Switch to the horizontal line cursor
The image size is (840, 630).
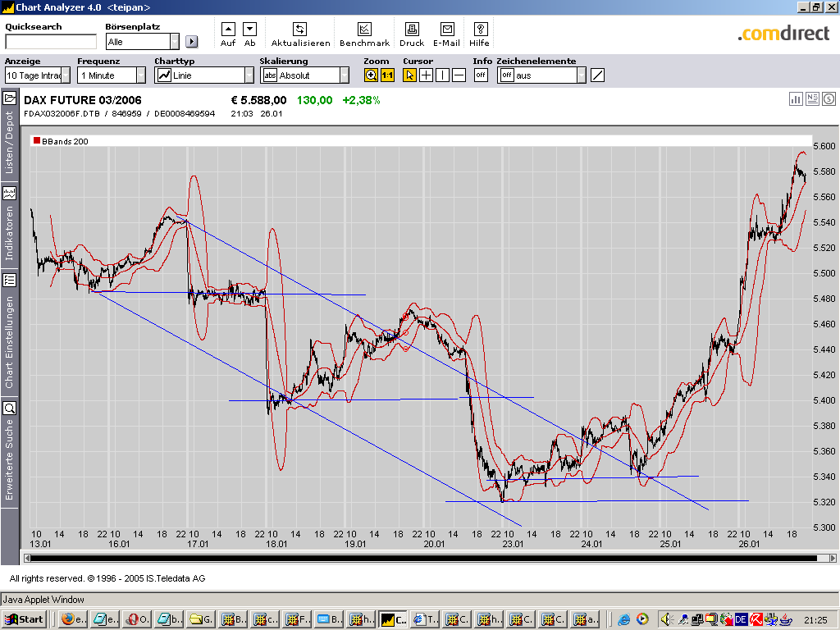tap(459, 75)
